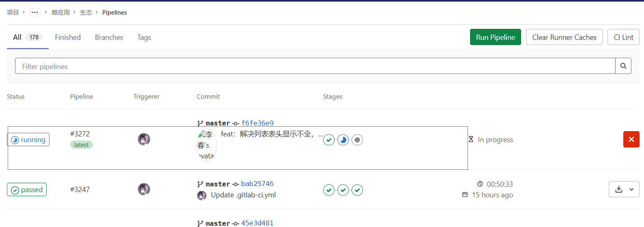
Task: Open triggerer avatar for pipeline #3272
Action: (x=144, y=139)
